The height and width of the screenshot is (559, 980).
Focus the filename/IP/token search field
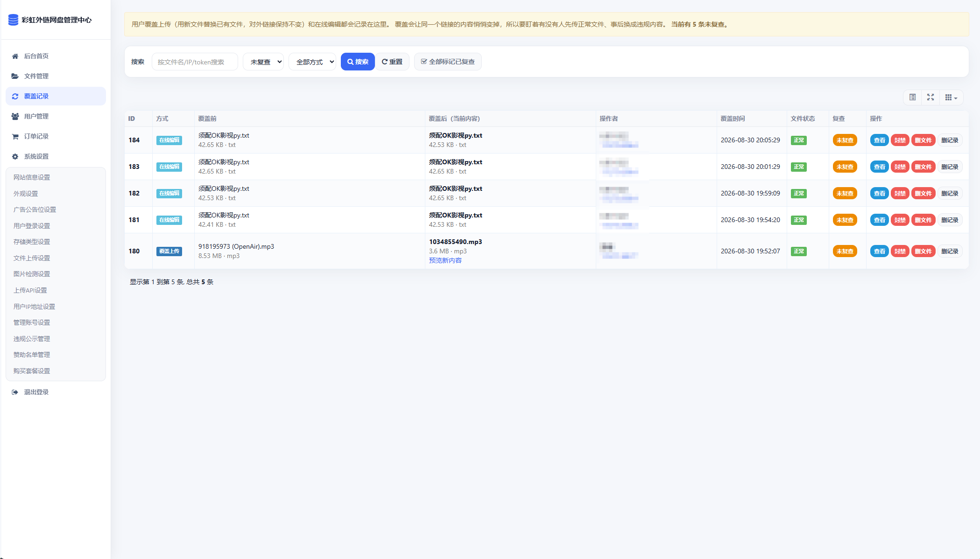point(195,62)
